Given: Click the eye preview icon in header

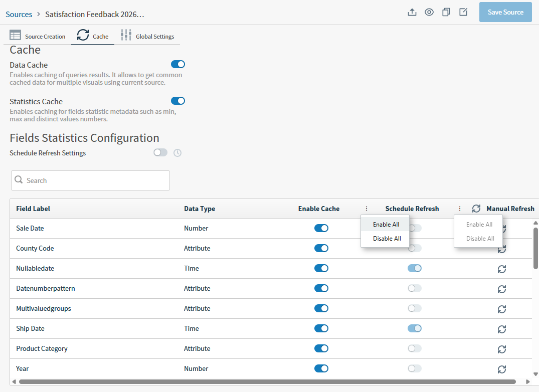Looking at the screenshot, I should point(429,13).
